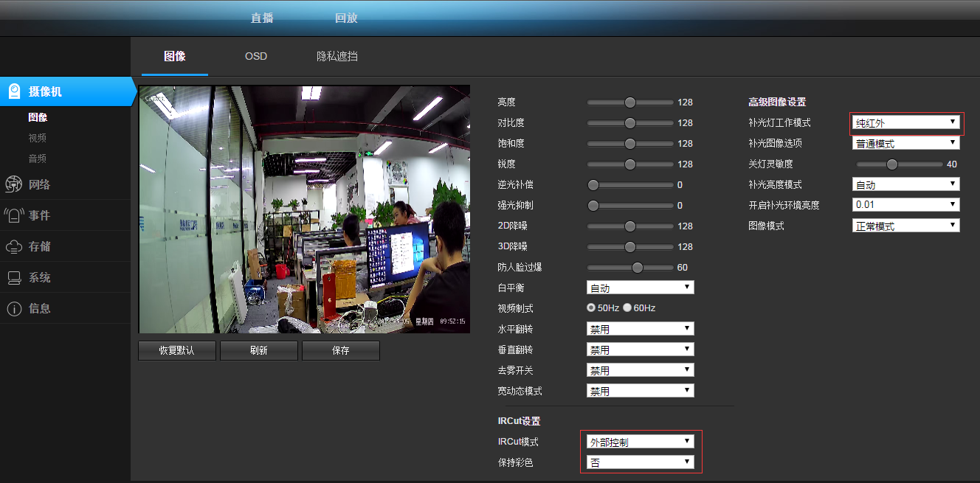980x483 pixels.
Task: Click the network globe icon
Action: click(x=14, y=184)
